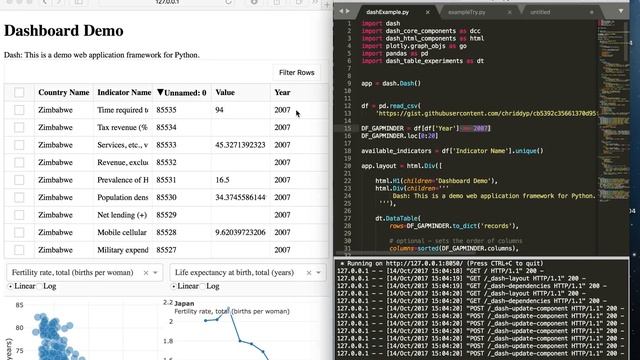Click line number 15 in Sublime gutter
Image resolution: width=640 pixels, height=360 pixels.
point(348,128)
